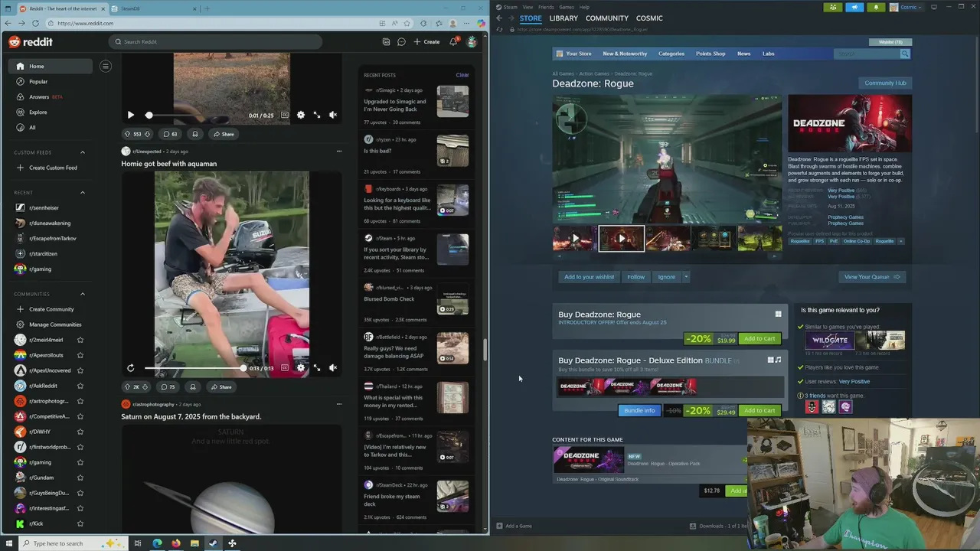The width and height of the screenshot is (980, 551).
Task: Follow Deadzone: Rogue on Steam
Action: (x=635, y=277)
